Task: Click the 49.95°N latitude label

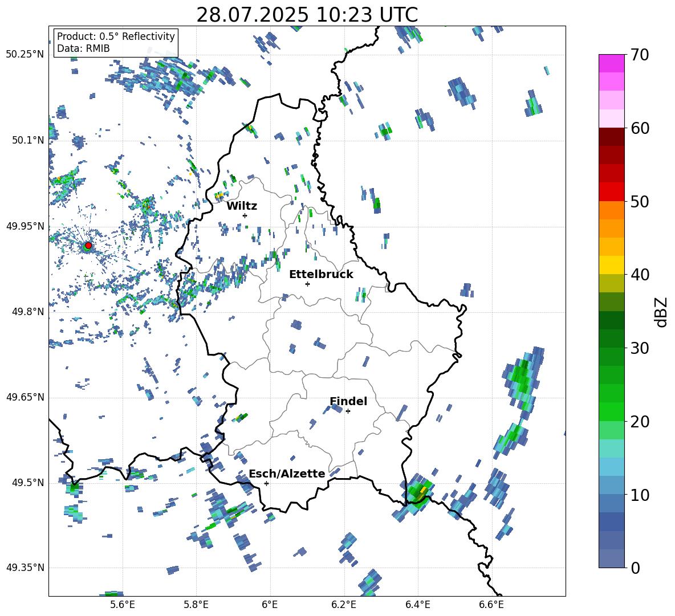Action: 25,226
